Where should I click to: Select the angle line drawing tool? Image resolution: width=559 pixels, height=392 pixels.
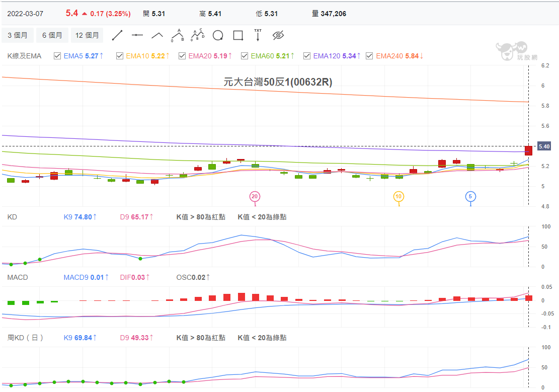(x=157, y=35)
